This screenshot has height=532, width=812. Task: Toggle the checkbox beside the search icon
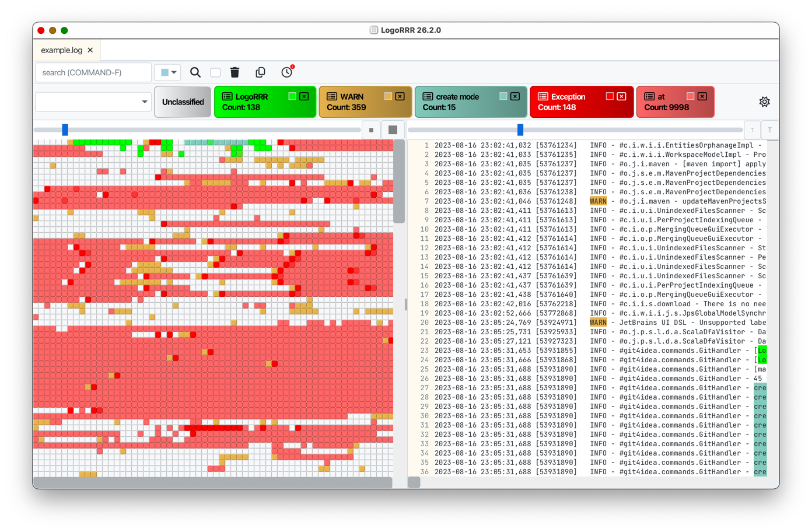pos(215,72)
